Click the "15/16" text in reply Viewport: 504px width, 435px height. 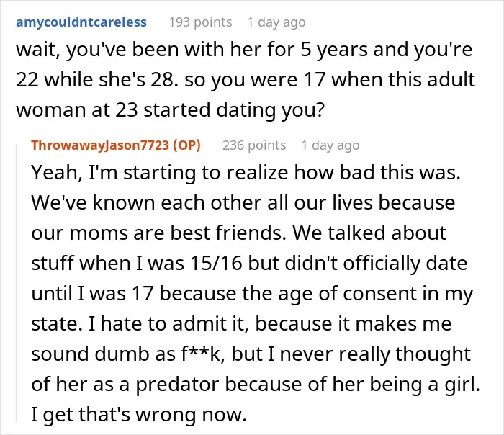click(216, 264)
